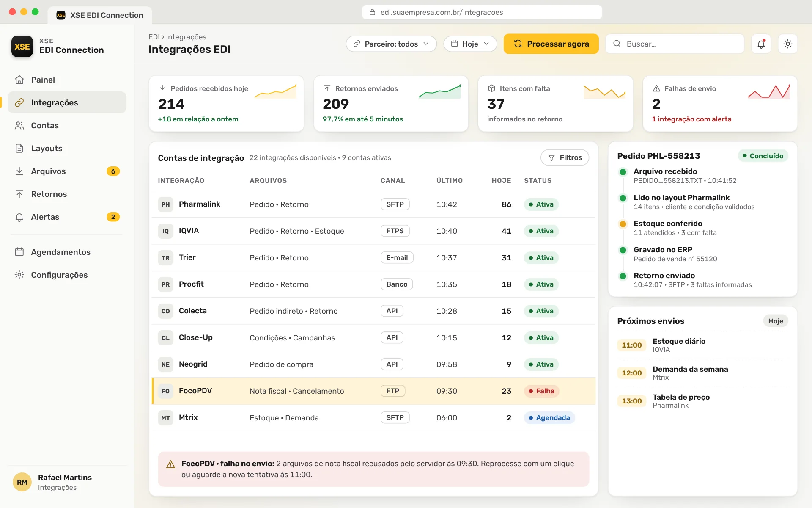
Task: Click the Hoje chip in Próximos envios
Action: click(776, 321)
